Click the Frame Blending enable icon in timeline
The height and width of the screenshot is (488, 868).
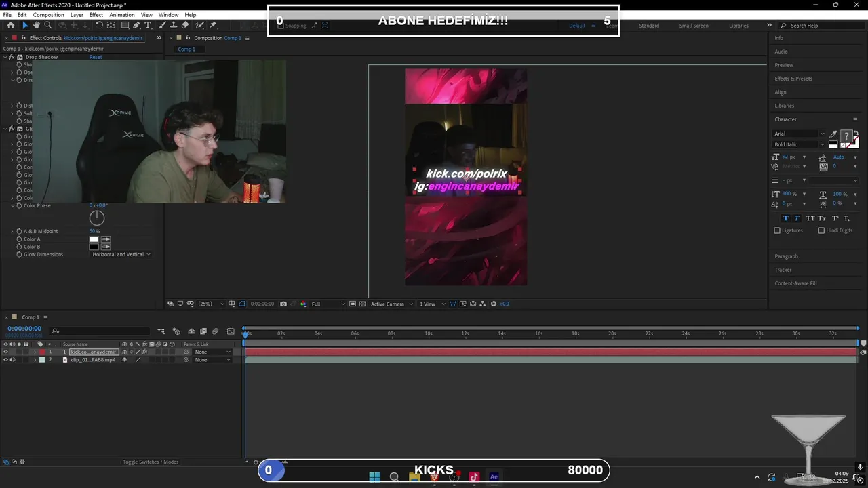click(x=203, y=331)
